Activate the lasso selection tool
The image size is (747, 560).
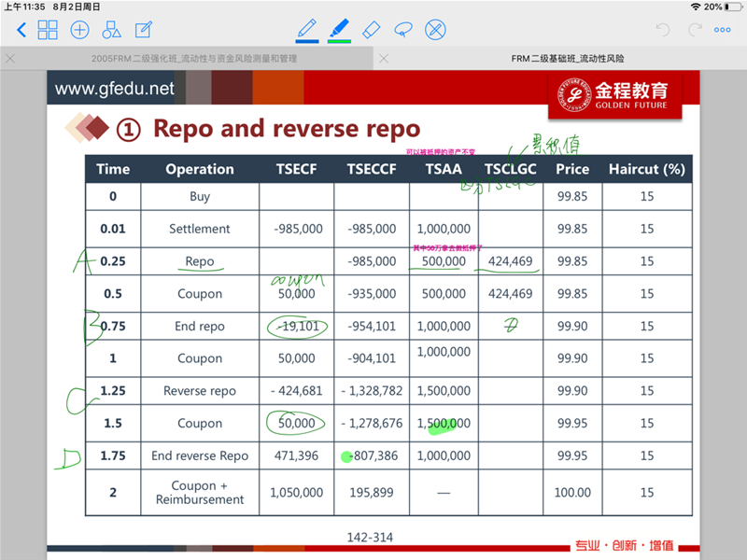click(403, 29)
